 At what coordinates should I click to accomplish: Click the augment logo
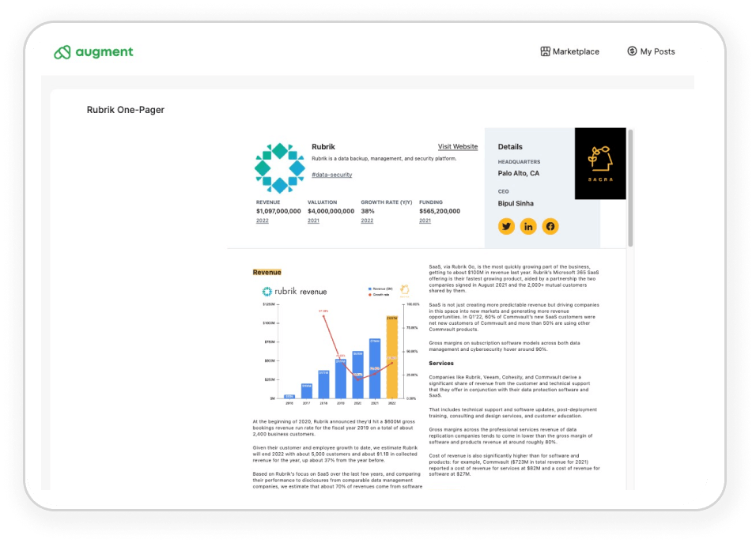93,52
